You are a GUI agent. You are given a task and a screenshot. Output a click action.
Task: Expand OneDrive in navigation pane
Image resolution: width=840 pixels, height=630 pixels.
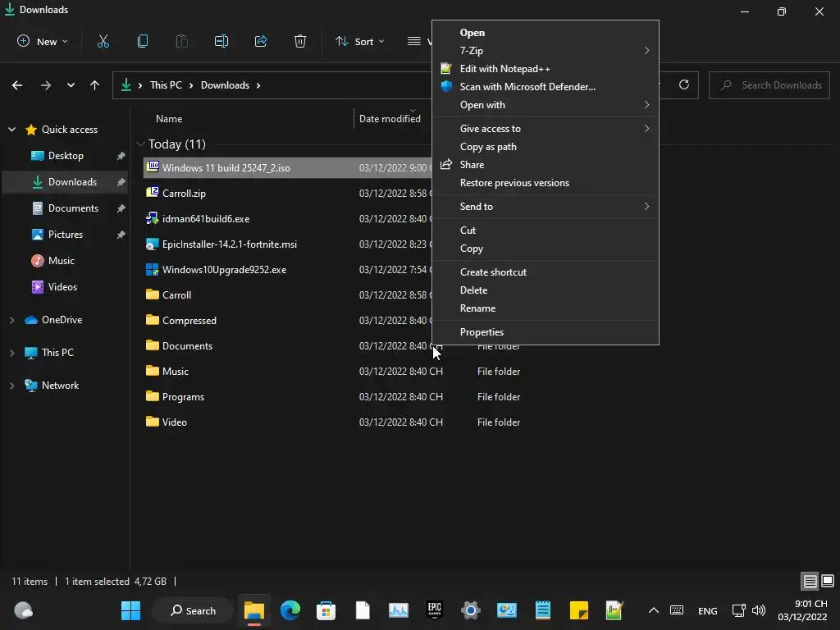coord(11,320)
